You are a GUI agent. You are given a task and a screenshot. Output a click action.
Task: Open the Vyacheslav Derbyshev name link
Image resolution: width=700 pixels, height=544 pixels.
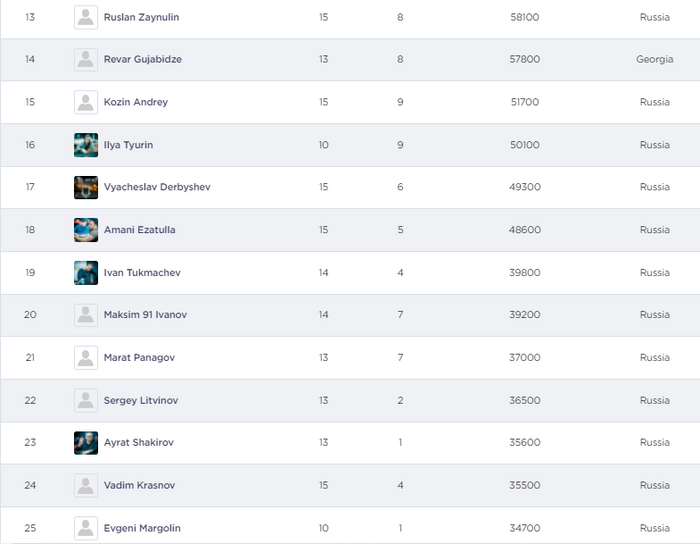pyautogui.click(x=157, y=187)
